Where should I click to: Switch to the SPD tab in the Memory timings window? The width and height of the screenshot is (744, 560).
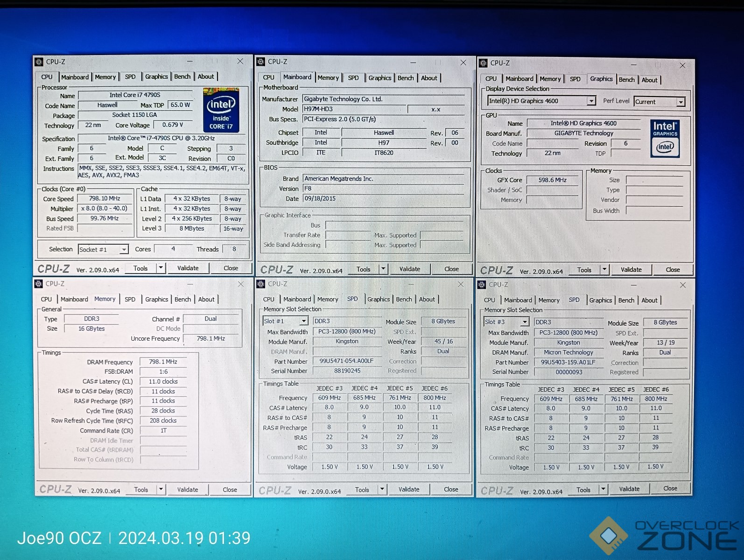pyautogui.click(x=130, y=299)
